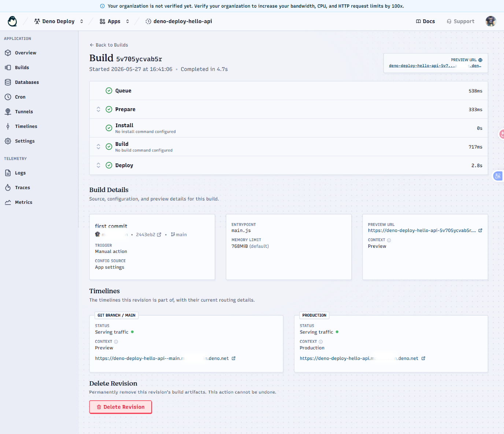Click the entrypoint value "main.js"
Image resolution: width=504 pixels, height=434 pixels.
click(x=241, y=231)
